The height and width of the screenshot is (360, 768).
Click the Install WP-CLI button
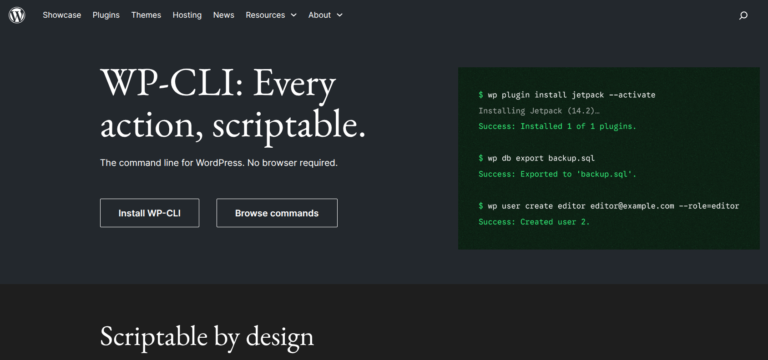149,213
